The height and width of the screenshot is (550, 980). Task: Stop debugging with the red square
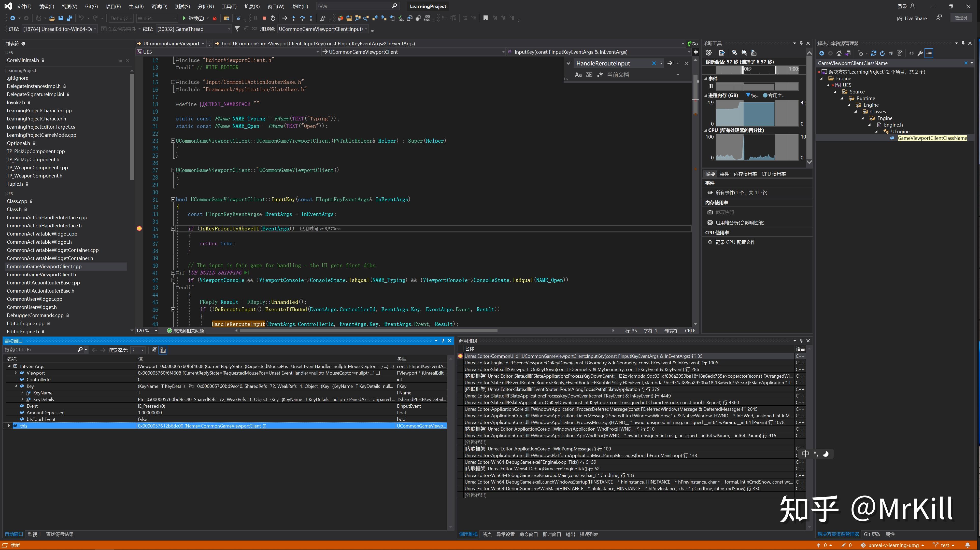(x=264, y=18)
